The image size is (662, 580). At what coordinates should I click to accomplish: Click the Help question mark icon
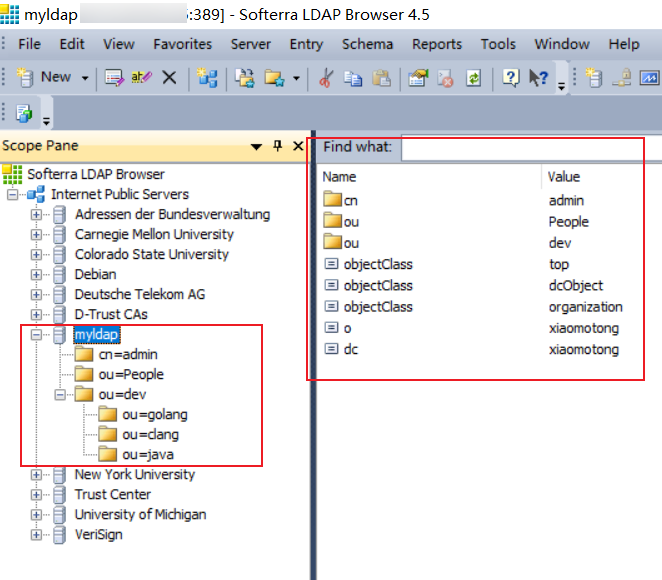click(x=510, y=78)
